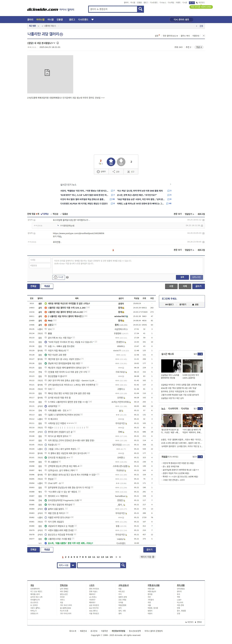Open the first 실시간 베스트 thumbnail image
The height and width of the screenshot is (644, 232).
(171, 366)
